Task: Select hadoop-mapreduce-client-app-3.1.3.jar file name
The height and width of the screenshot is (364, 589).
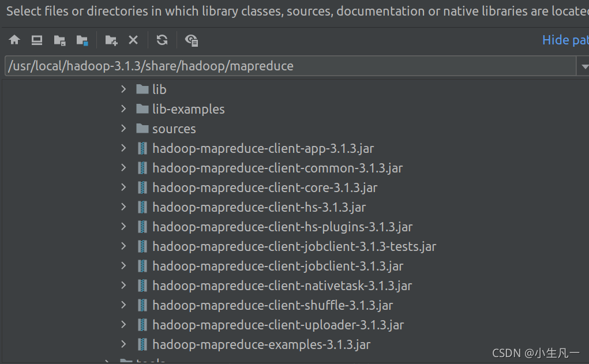Action: point(263,149)
